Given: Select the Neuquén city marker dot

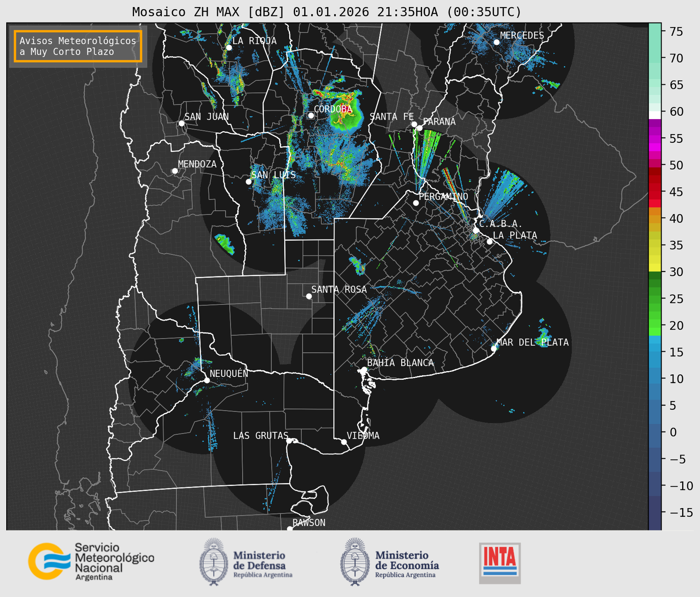Looking at the screenshot, I should point(207,380).
